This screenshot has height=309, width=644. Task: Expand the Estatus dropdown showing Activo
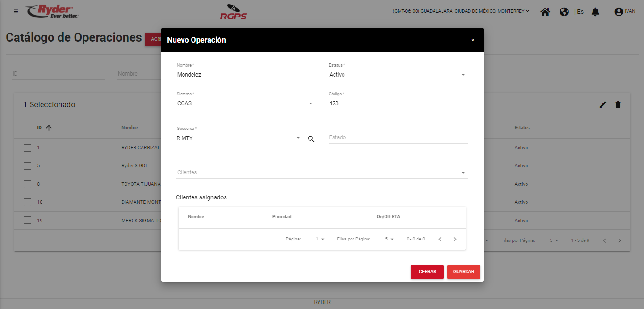point(398,75)
